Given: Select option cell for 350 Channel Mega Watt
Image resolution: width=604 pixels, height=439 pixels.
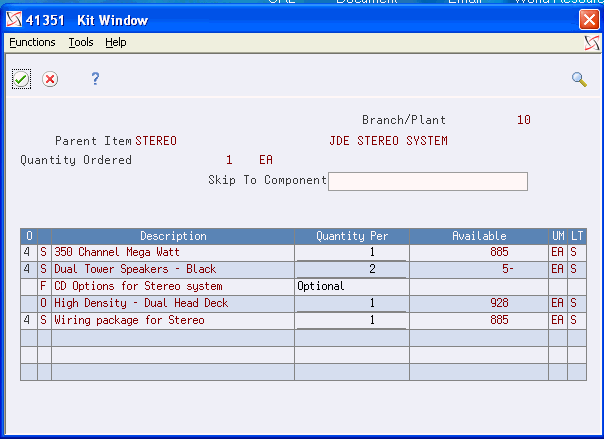Looking at the screenshot, I should (29, 253).
